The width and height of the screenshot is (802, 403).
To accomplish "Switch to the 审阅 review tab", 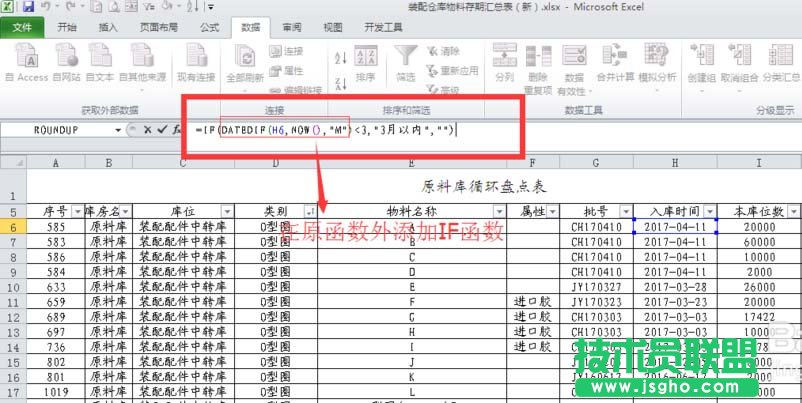I will pyautogui.click(x=292, y=28).
